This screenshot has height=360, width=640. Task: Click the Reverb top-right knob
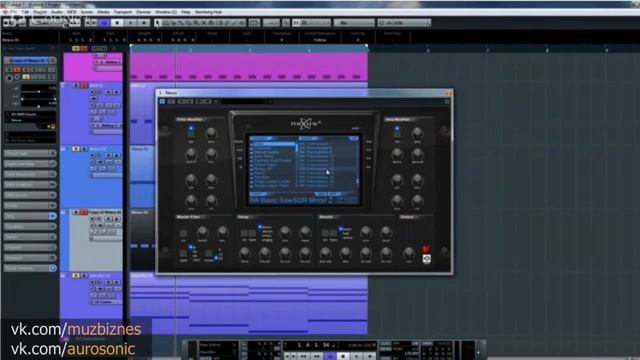point(385,233)
